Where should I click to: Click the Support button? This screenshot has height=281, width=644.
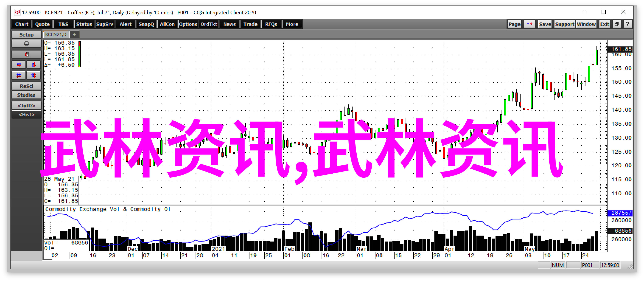(564, 24)
